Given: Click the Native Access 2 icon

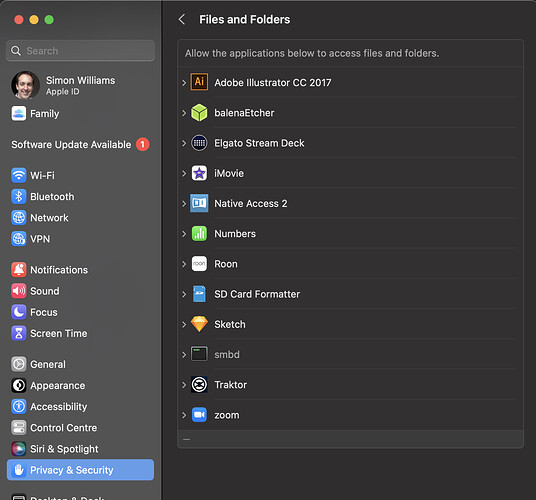Looking at the screenshot, I should click(x=199, y=203).
